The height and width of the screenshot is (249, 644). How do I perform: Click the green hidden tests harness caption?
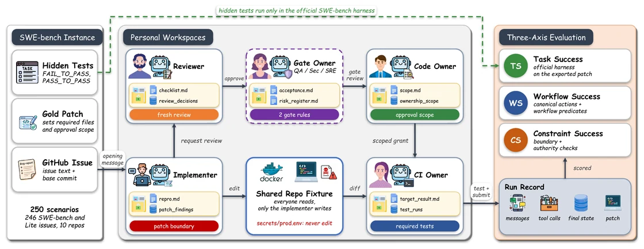(x=297, y=10)
